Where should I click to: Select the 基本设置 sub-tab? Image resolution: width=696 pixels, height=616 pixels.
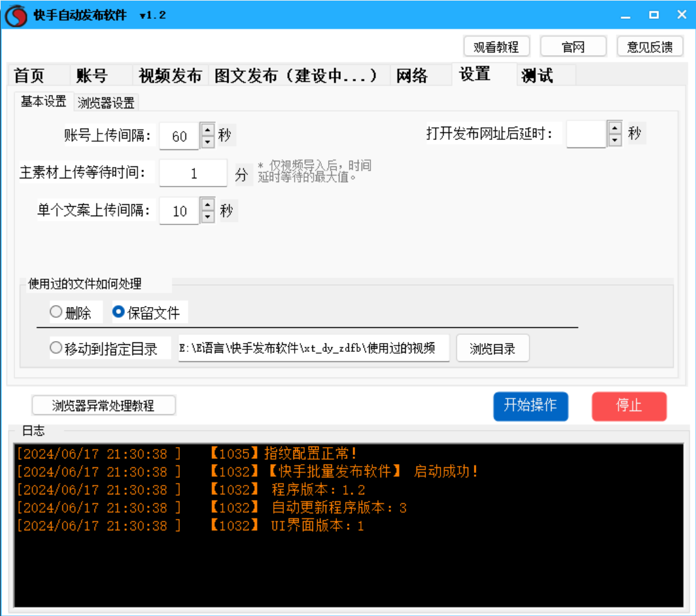click(x=44, y=102)
